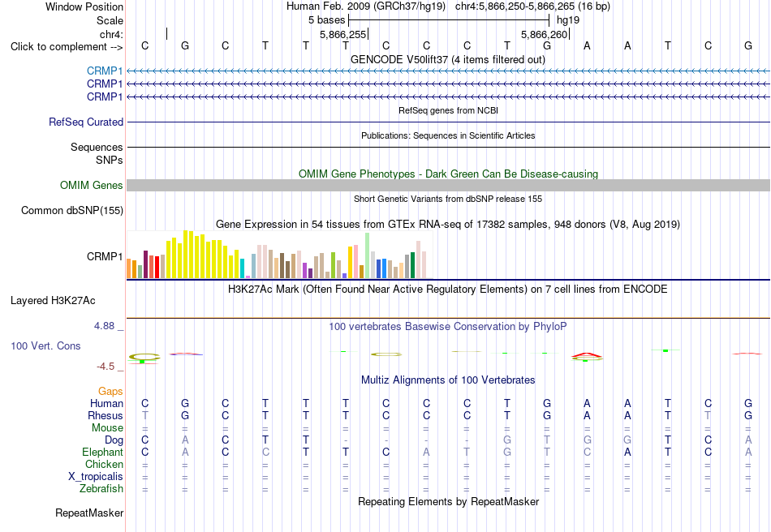The width and height of the screenshot is (771, 532).
Task: Open 'H3K27Ac Mark' ENCODE track title
Action: coord(448,290)
